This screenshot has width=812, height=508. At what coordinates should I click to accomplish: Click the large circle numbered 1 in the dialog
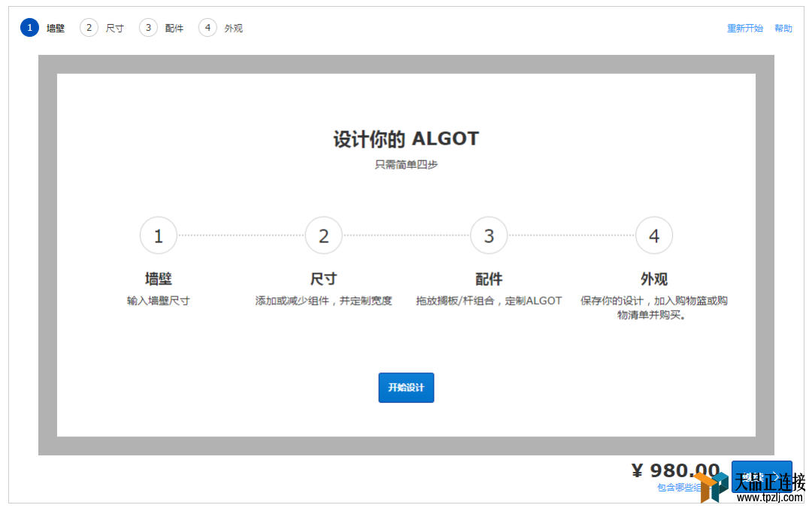[159, 236]
